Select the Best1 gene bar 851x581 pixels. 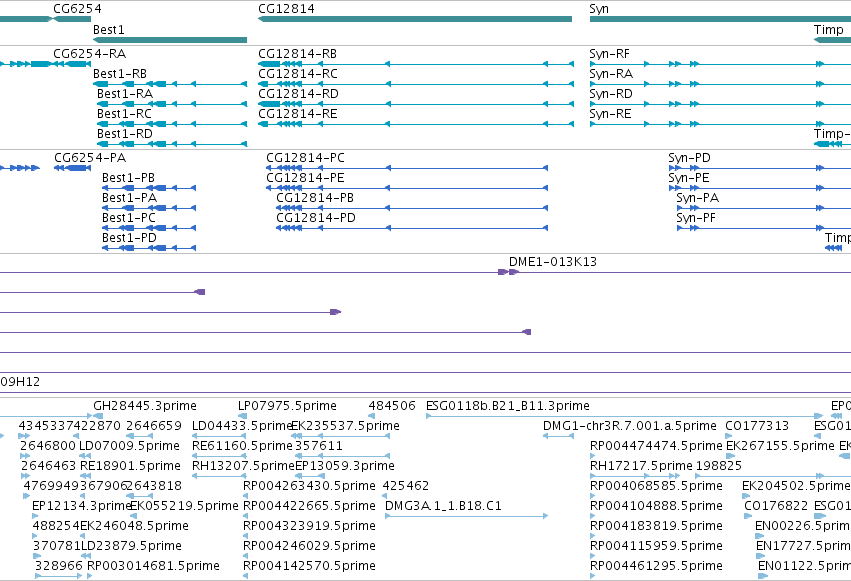pos(170,40)
